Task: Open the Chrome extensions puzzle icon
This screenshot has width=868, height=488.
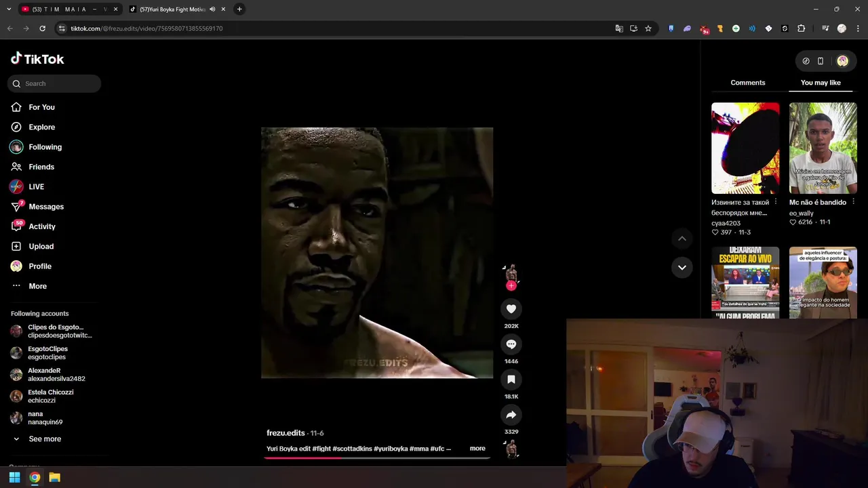Action: 802,28
